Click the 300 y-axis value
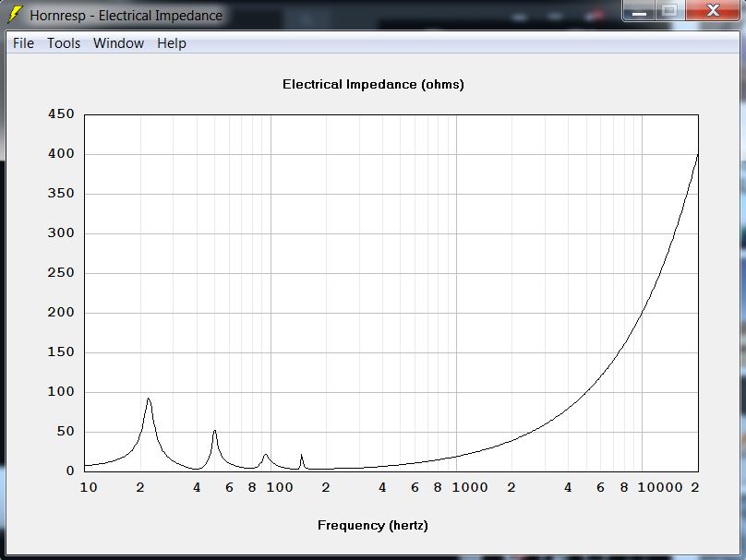Viewport: 746px width, 560px height. [x=61, y=232]
